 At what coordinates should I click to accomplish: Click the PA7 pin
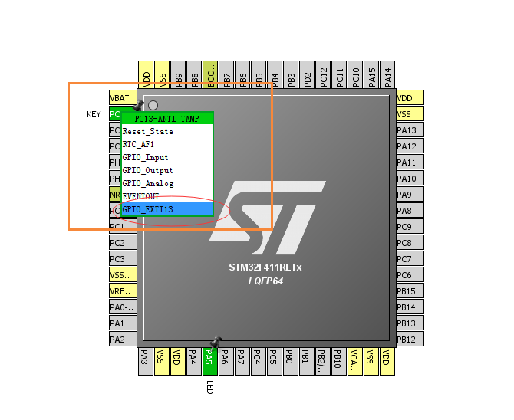(242, 361)
